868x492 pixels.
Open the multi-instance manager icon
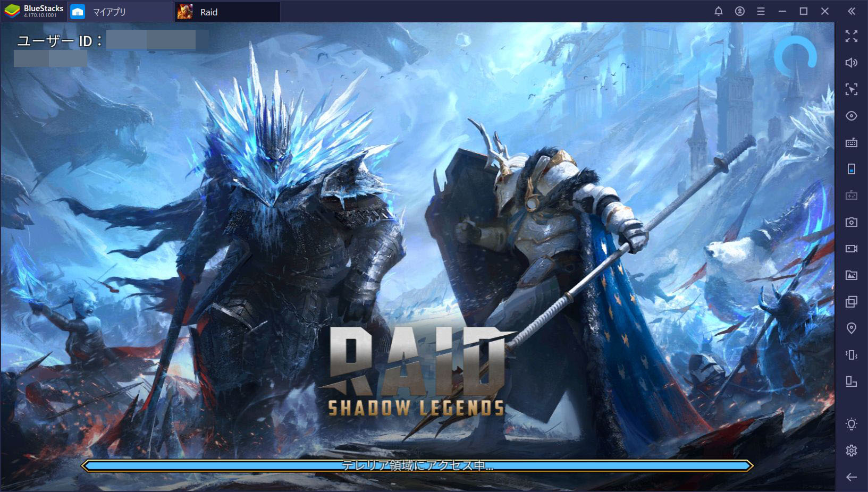click(852, 302)
